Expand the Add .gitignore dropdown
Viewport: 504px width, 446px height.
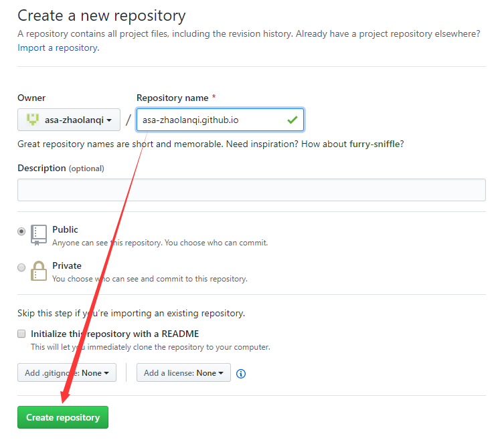click(67, 372)
